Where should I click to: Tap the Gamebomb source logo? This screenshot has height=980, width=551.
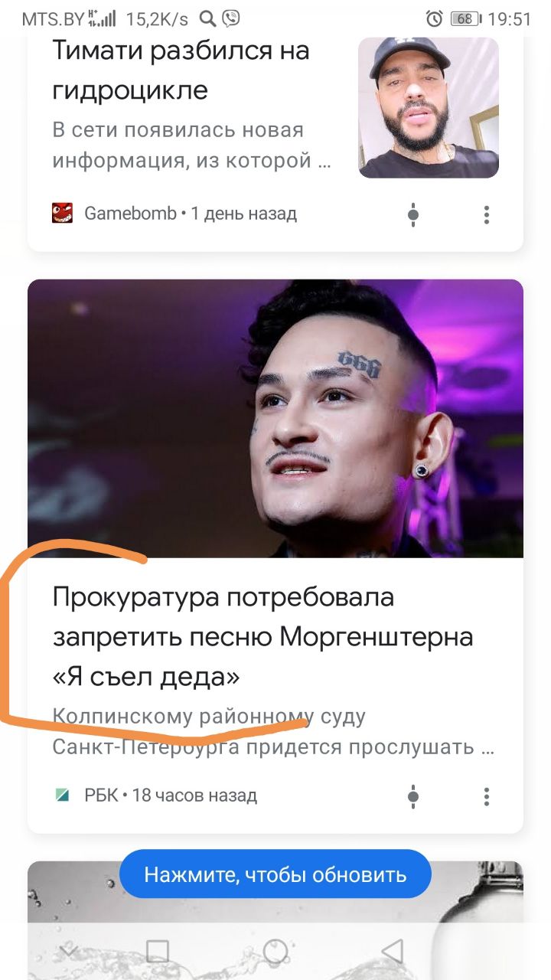click(62, 213)
